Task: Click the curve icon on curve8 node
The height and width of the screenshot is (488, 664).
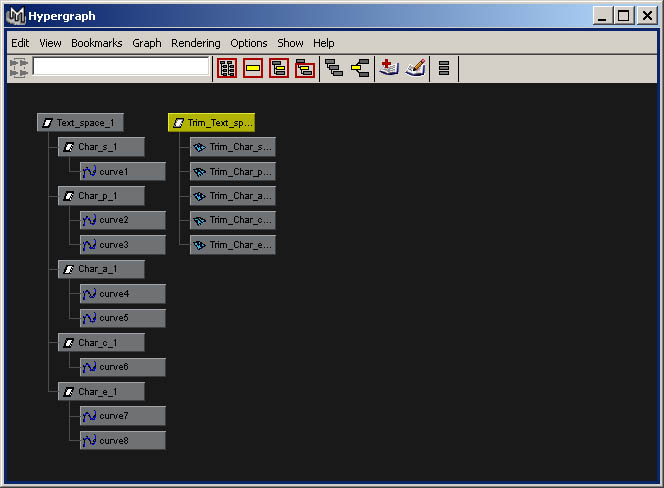Action: (x=89, y=441)
